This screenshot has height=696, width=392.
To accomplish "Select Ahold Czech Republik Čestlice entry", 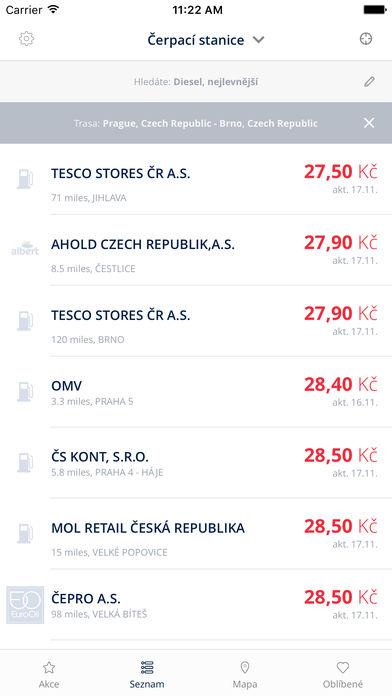I will pyautogui.click(x=196, y=250).
